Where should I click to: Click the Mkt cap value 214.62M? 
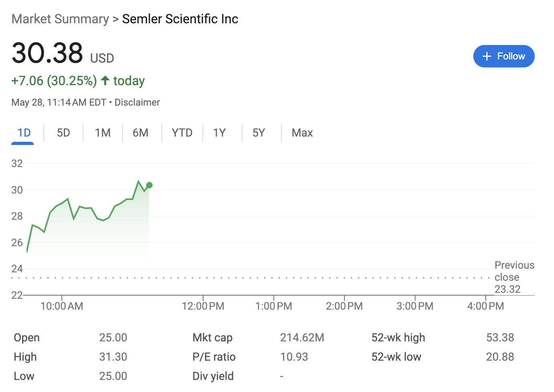302,337
